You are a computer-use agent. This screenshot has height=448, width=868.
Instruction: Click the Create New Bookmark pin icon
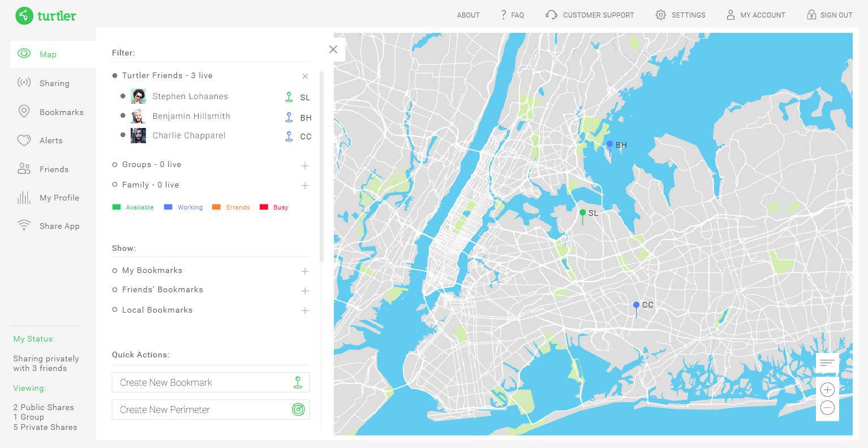pos(298,382)
